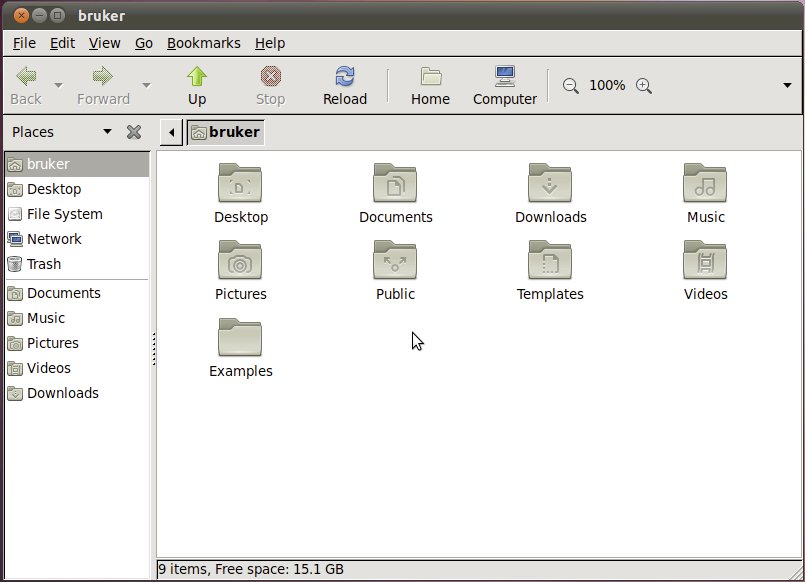This screenshot has height=582, width=805.
Task: Open the Bookmarks menu
Action: (203, 43)
